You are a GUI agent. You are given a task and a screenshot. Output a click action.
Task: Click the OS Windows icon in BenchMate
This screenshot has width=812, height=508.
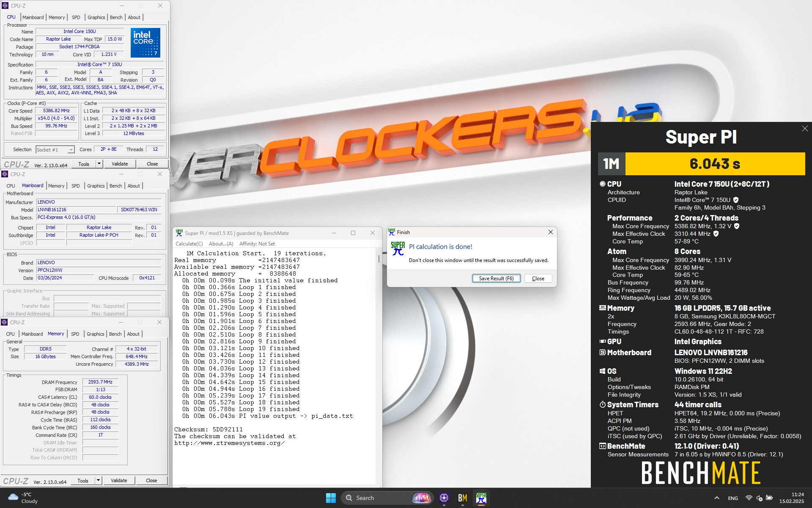coord(602,371)
